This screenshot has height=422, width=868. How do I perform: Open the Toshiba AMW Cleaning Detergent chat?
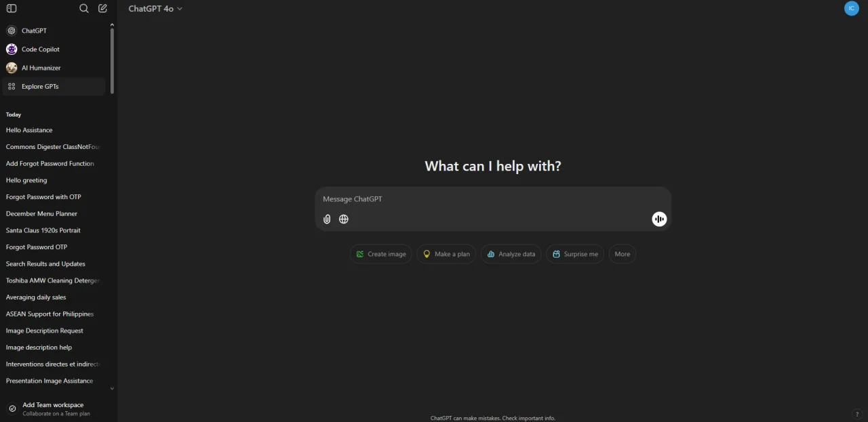coord(54,280)
